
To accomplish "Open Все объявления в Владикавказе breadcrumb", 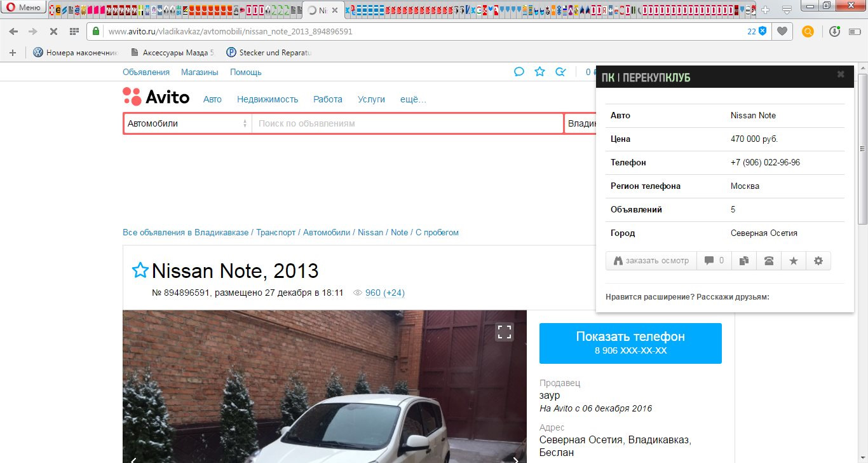I will (x=186, y=232).
